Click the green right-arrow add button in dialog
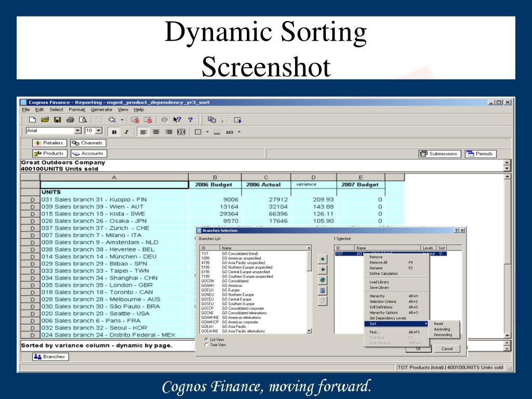This screenshot has height=399, width=532. tap(323, 258)
